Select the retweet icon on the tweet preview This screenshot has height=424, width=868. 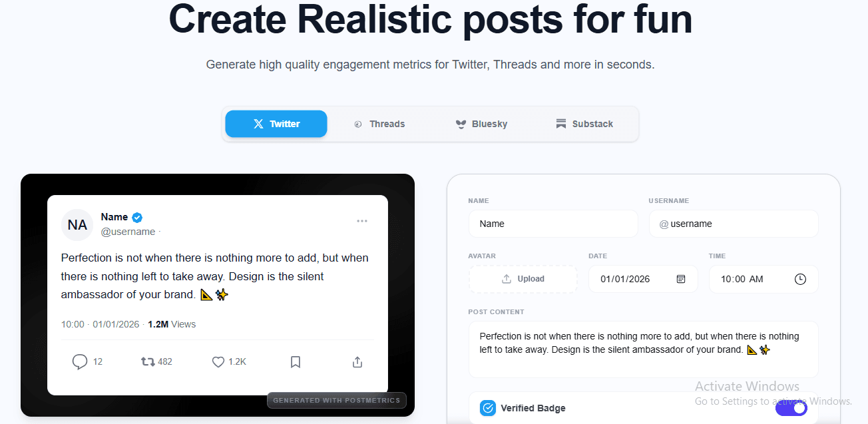pos(147,361)
